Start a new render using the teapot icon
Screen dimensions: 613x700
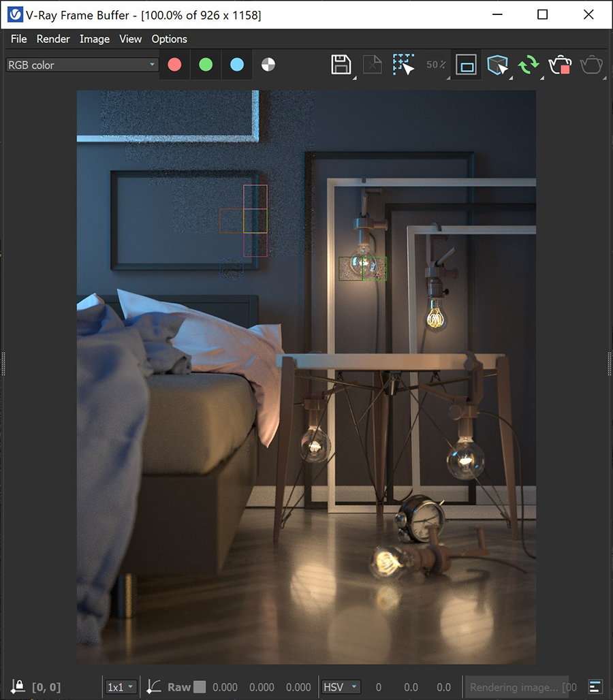click(x=591, y=64)
